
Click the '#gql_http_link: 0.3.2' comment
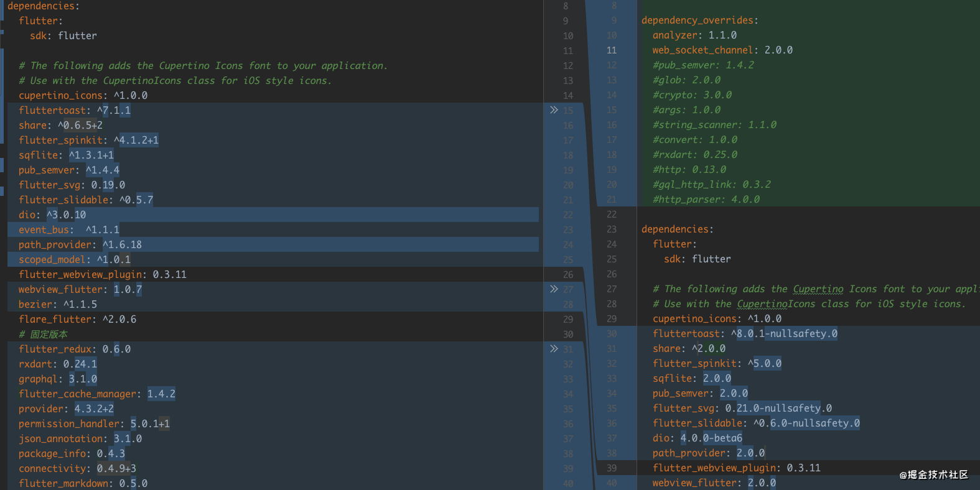pyautogui.click(x=712, y=184)
